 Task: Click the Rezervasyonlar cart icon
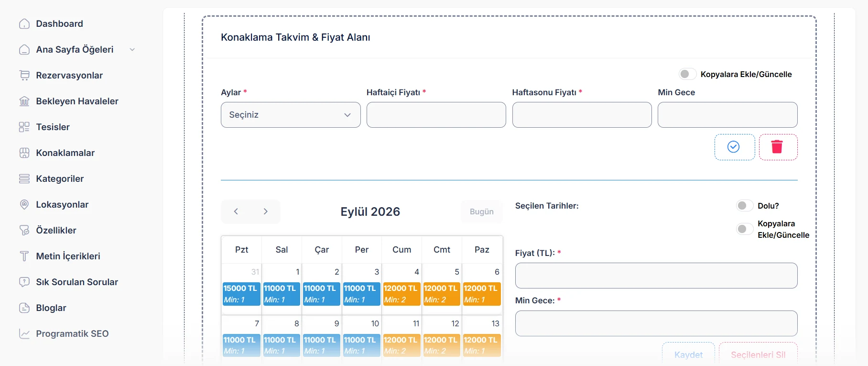pos(24,76)
